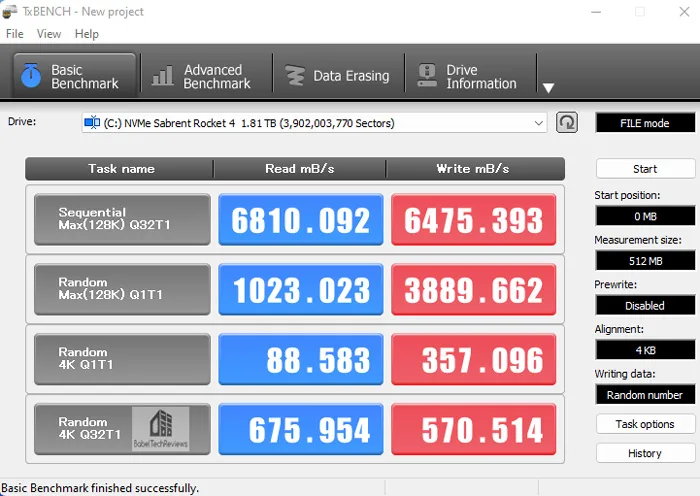The width and height of the screenshot is (700, 496).
Task: Click the drive refresh icon button
Action: click(x=567, y=122)
